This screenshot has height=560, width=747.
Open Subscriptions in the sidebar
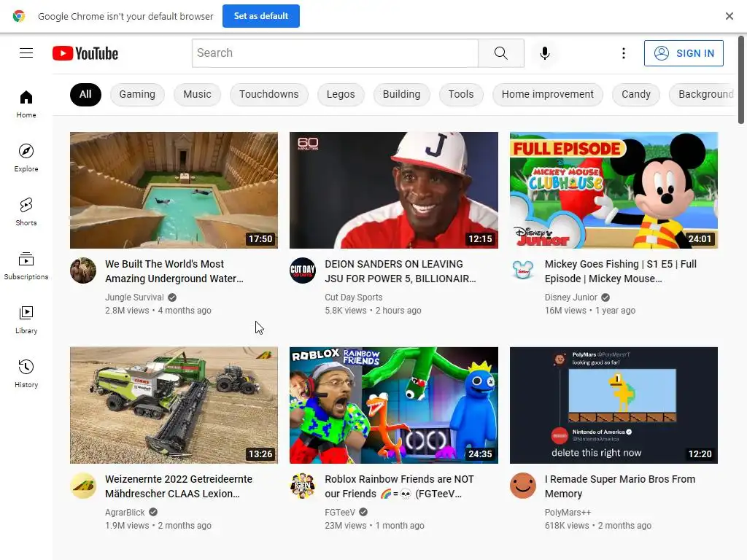tap(26, 265)
